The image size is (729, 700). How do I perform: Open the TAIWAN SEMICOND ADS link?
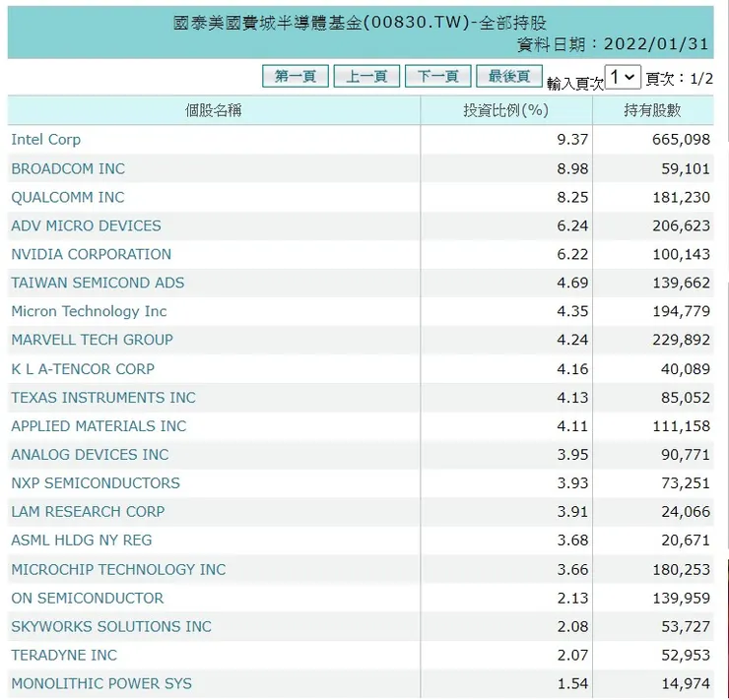pyautogui.click(x=98, y=283)
